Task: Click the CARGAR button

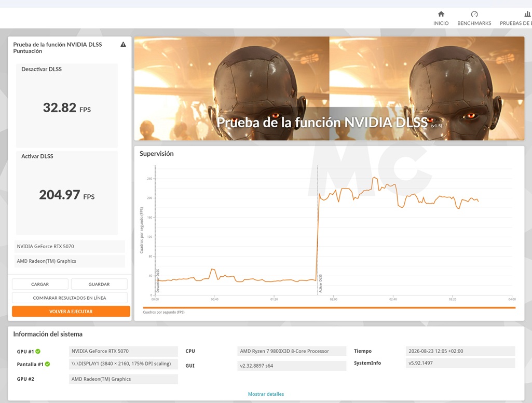Action: (x=40, y=284)
